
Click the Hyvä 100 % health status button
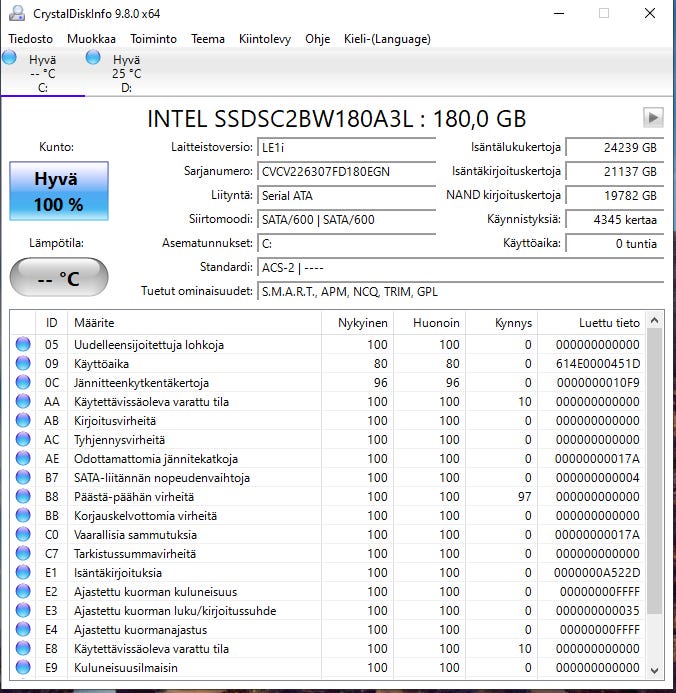pos(59,191)
